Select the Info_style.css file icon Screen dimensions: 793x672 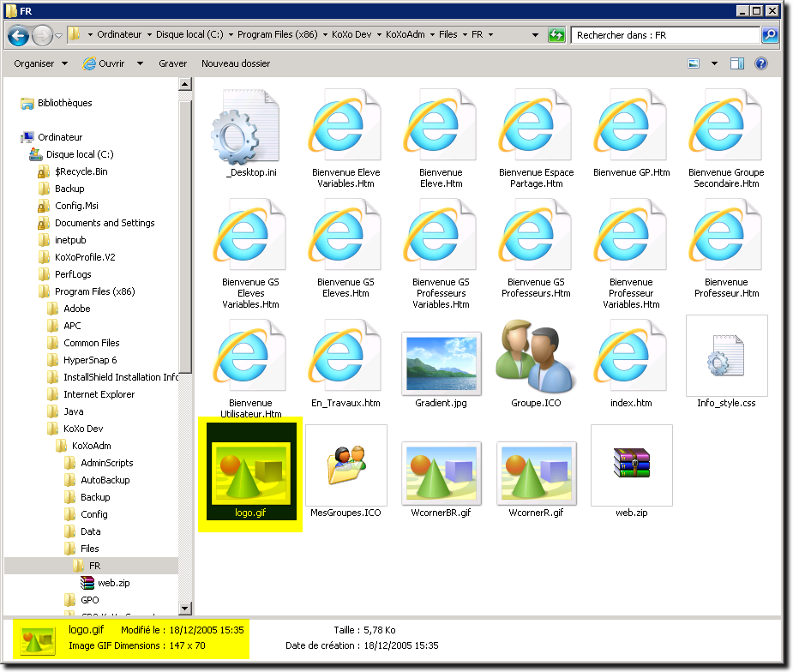[x=726, y=356]
